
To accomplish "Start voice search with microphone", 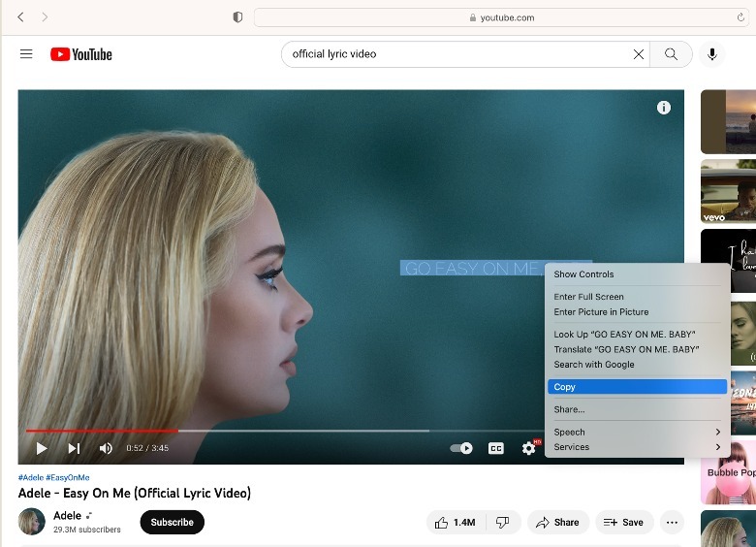I will click(712, 54).
